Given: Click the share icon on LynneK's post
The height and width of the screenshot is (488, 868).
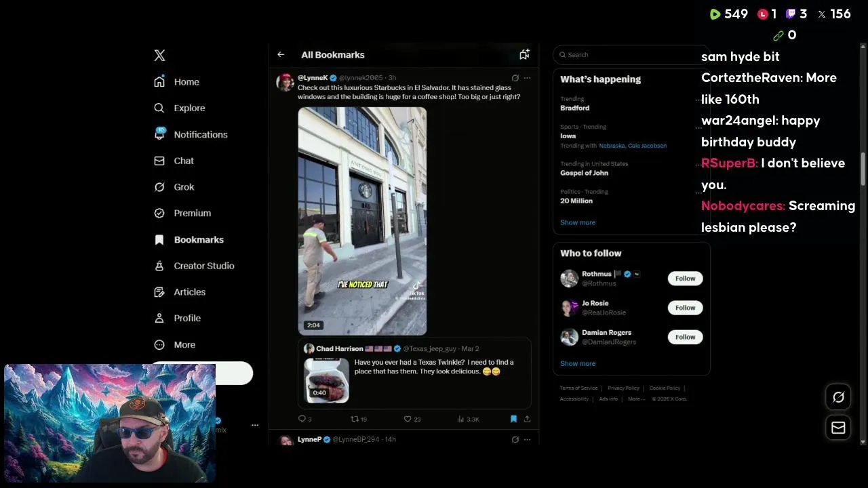Looking at the screenshot, I should point(527,419).
